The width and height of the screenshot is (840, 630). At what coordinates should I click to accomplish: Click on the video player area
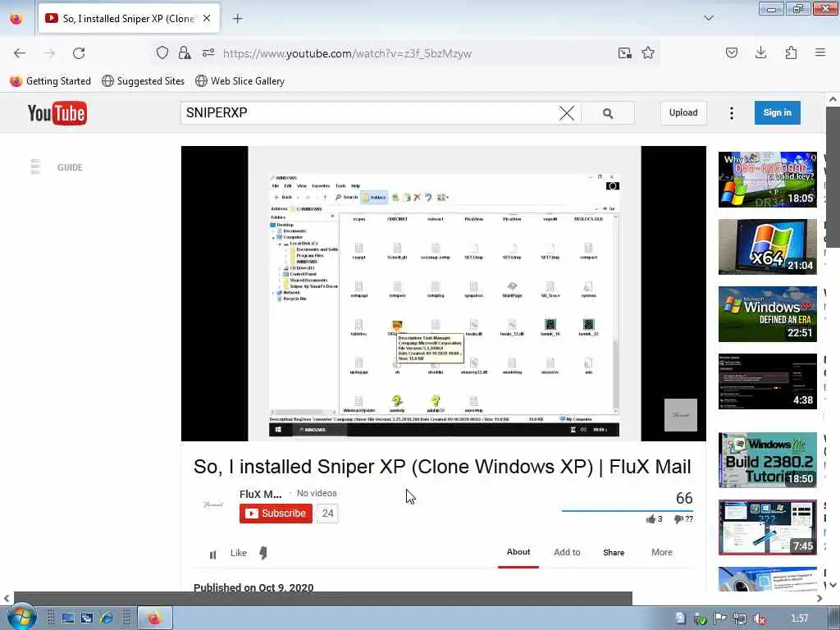(x=444, y=294)
